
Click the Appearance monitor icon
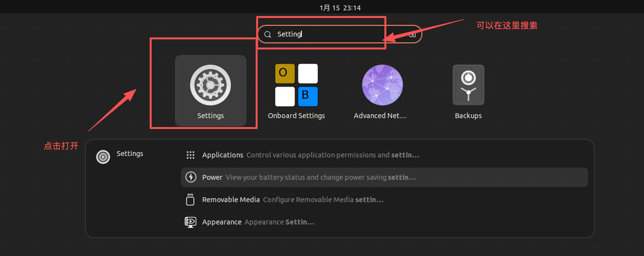(191, 222)
